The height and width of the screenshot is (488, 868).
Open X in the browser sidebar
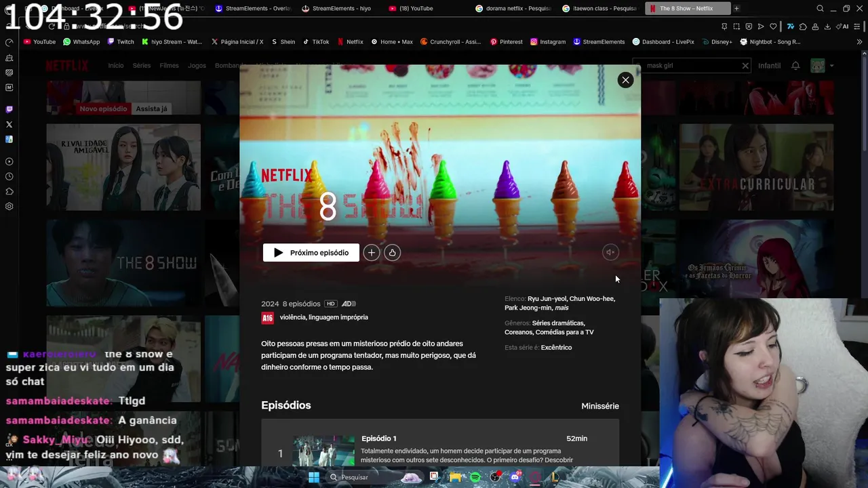click(9, 125)
